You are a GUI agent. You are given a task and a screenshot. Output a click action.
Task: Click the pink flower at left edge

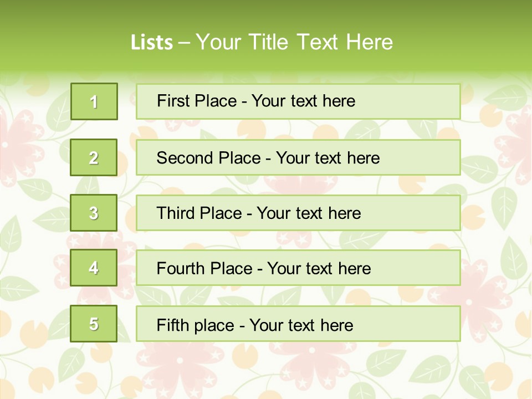[19, 139]
